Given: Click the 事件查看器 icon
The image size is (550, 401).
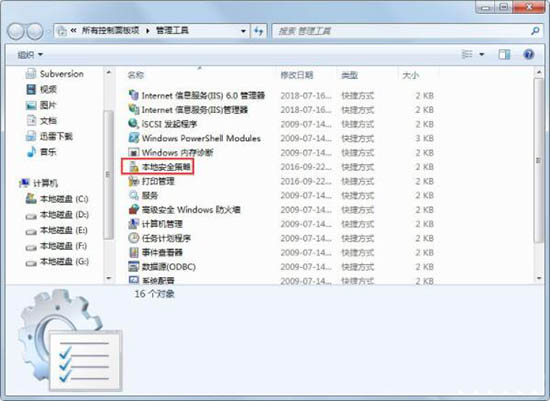Looking at the screenshot, I should click(134, 252).
